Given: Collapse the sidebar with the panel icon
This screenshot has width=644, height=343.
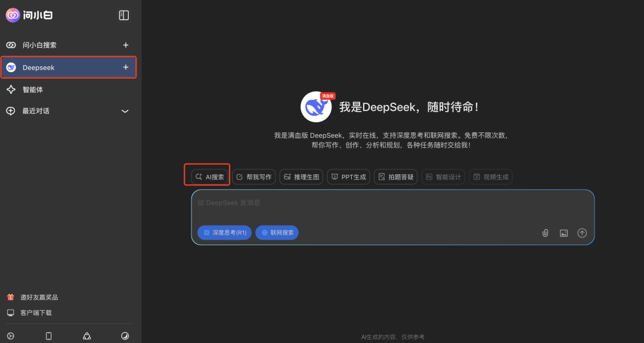Looking at the screenshot, I should coord(123,15).
